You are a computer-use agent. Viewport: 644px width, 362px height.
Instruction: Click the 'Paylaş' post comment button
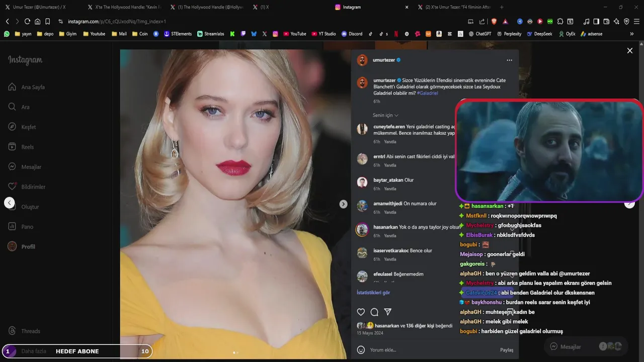(507, 350)
